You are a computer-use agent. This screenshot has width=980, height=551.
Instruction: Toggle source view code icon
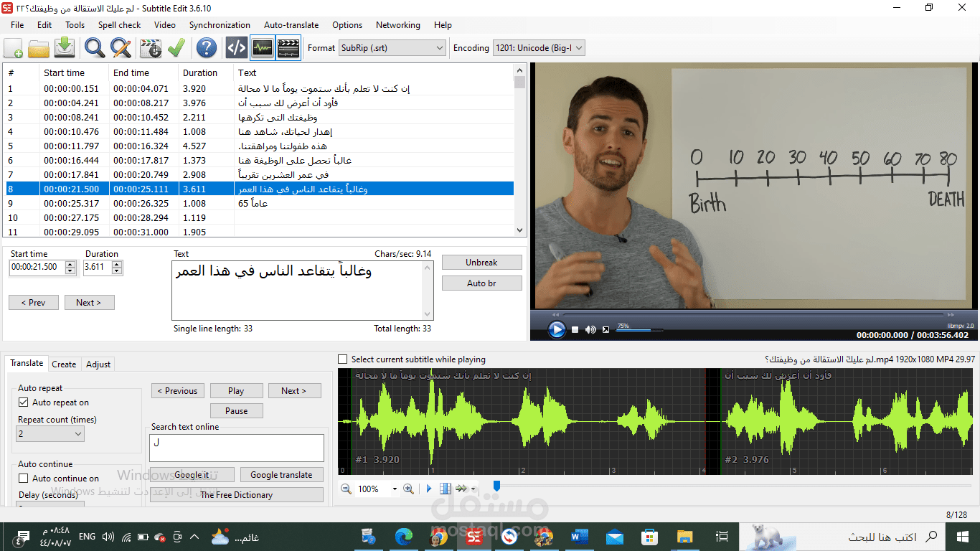tap(236, 48)
